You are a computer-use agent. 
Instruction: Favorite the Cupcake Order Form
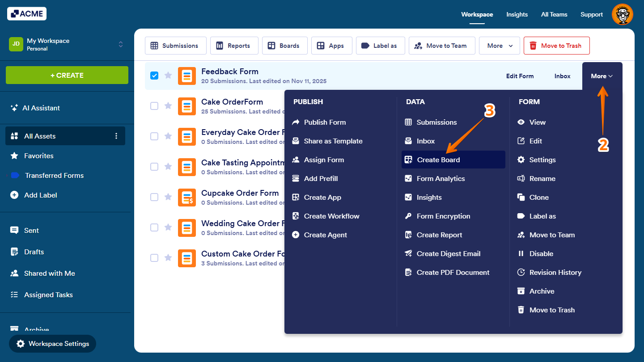pyautogui.click(x=168, y=197)
